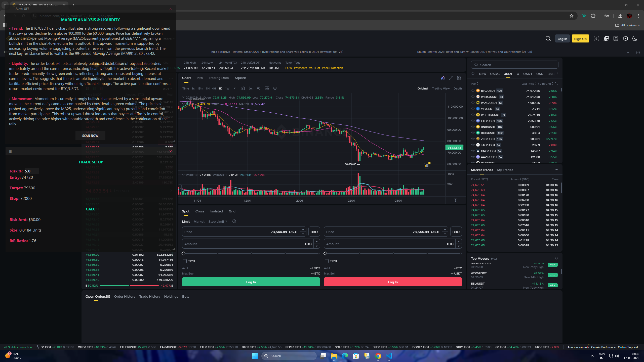Toggle the Auto: OFF switch
The height and width of the screenshot is (362, 644).
coord(22,9)
